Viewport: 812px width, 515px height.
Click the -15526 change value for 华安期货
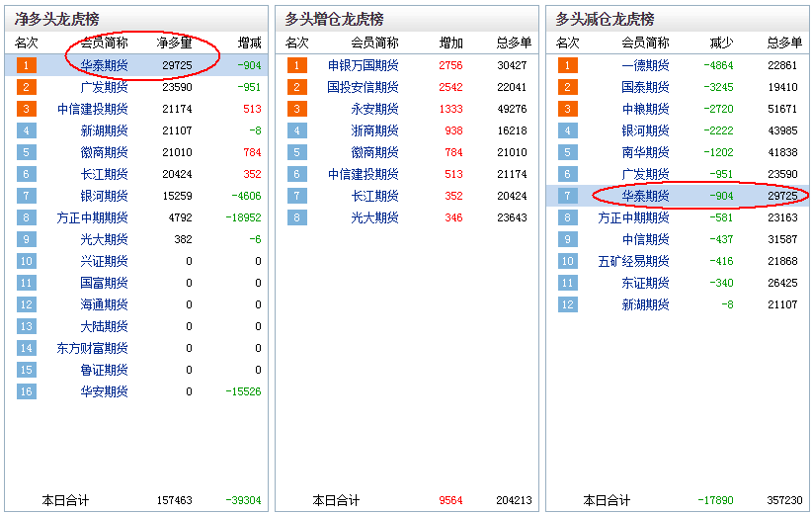243,391
